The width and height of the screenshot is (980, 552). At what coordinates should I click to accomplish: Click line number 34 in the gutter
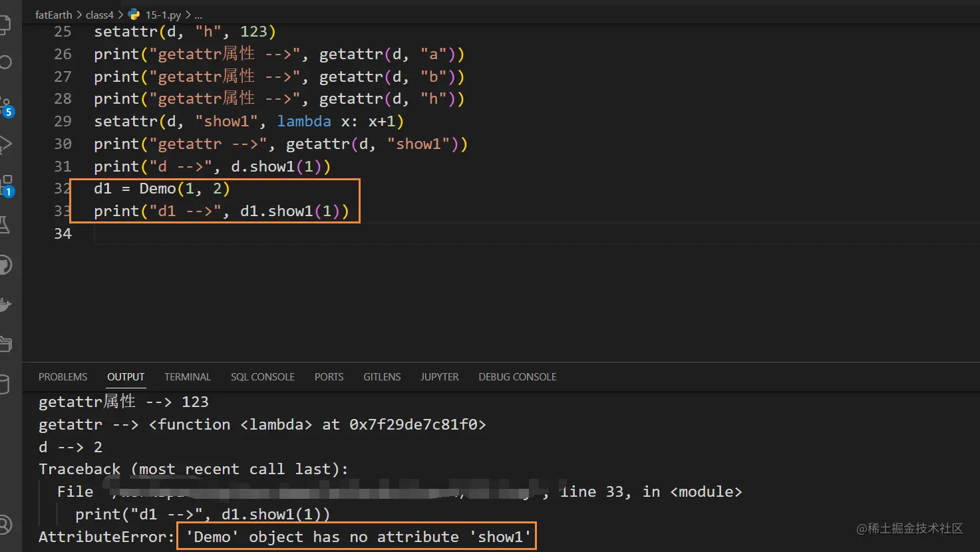(x=63, y=233)
